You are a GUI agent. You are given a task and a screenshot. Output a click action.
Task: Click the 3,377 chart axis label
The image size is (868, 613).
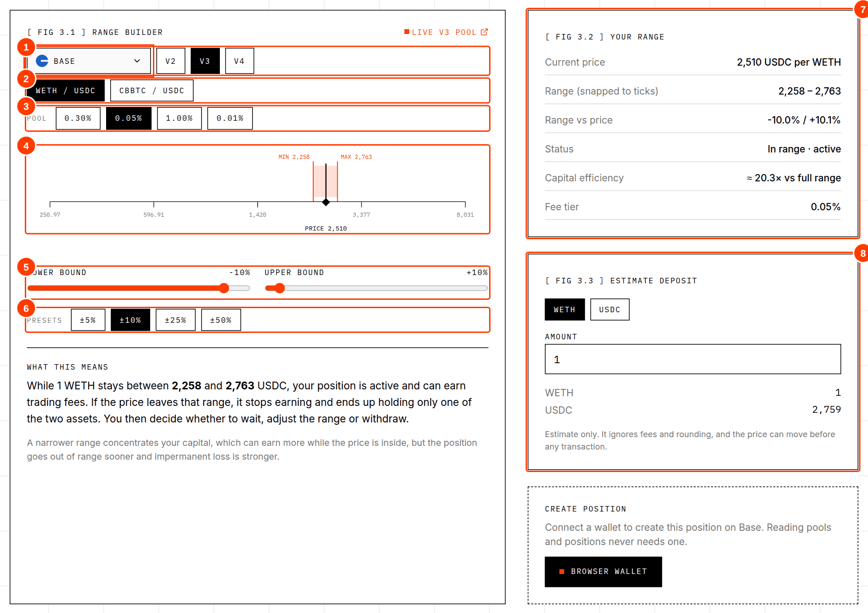361,214
